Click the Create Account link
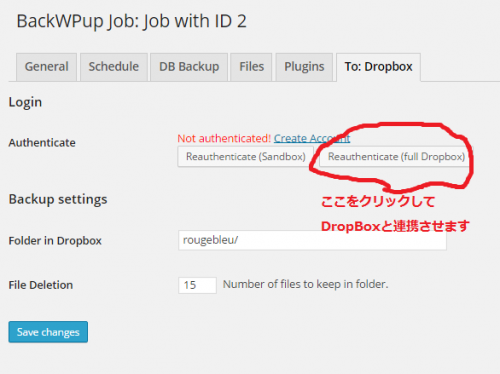Screen dimensions: 500x374 [x=312, y=138]
